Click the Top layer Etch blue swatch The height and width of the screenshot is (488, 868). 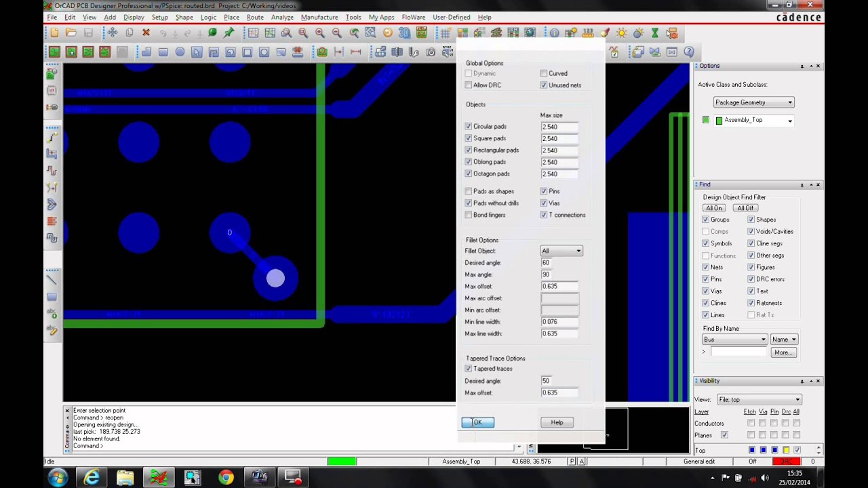coord(751,450)
